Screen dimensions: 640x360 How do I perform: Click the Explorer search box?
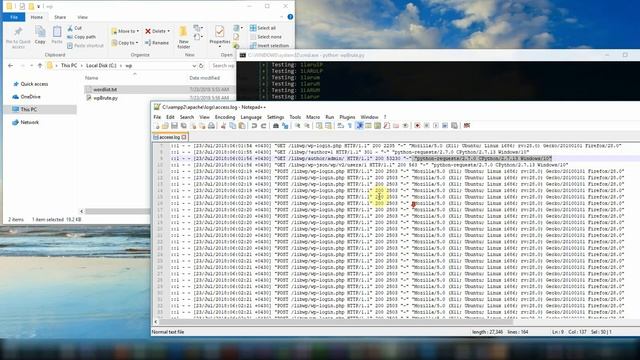(x=222, y=65)
